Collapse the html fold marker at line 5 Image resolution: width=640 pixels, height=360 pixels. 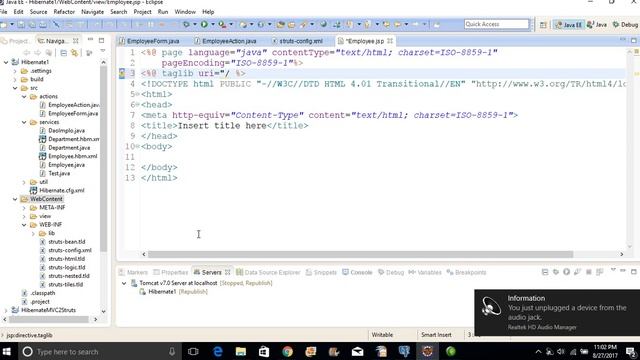coord(138,94)
